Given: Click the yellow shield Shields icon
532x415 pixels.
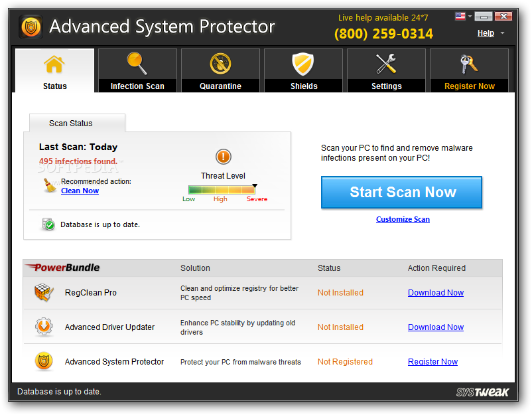Looking at the screenshot, I should tap(303, 64).
